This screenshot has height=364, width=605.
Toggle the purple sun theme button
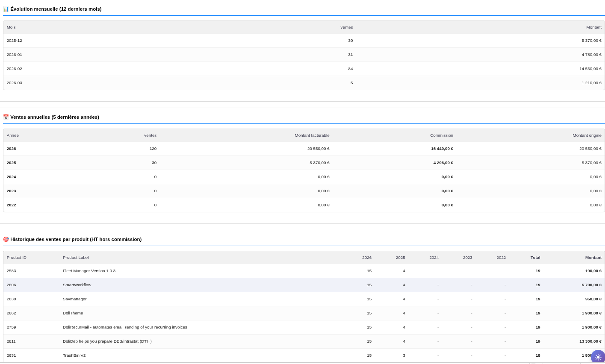(x=598, y=357)
